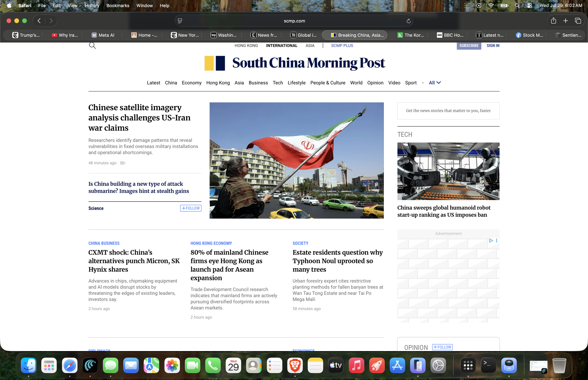Image resolution: width=588 pixels, height=380 pixels.
Task: Open a new tab with plus icon
Action: tap(566, 21)
